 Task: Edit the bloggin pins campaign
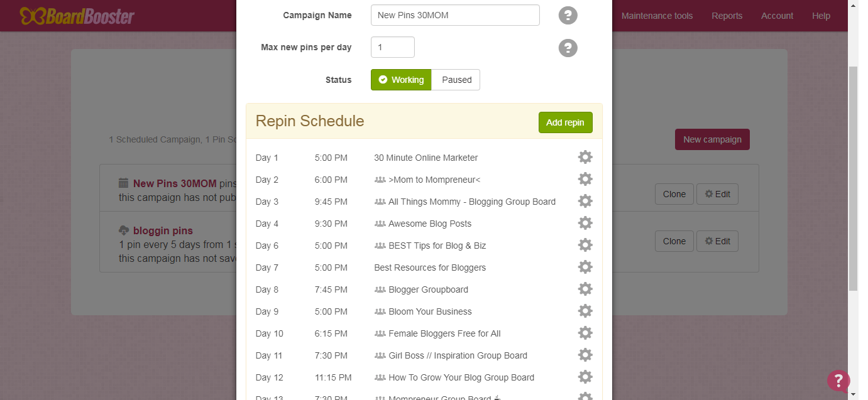click(717, 241)
